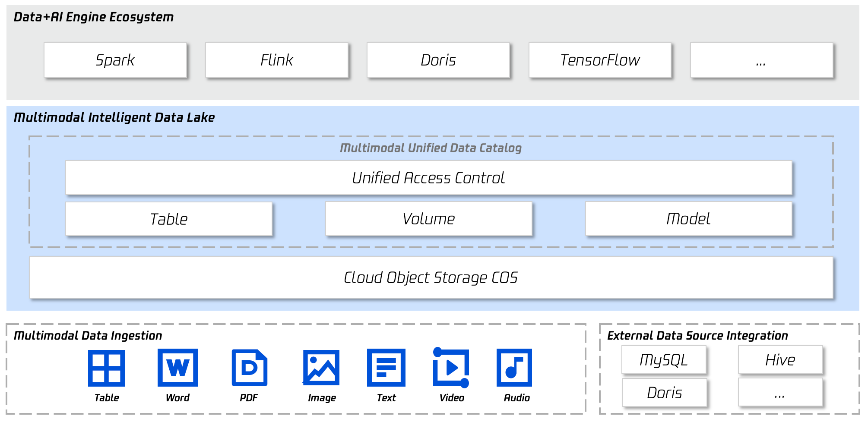Click the Doris engine box in ecosystem
868x422 pixels.
click(x=438, y=60)
